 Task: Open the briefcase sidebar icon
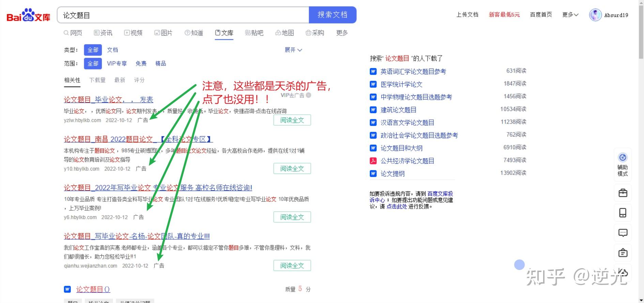(x=623, y=193)
